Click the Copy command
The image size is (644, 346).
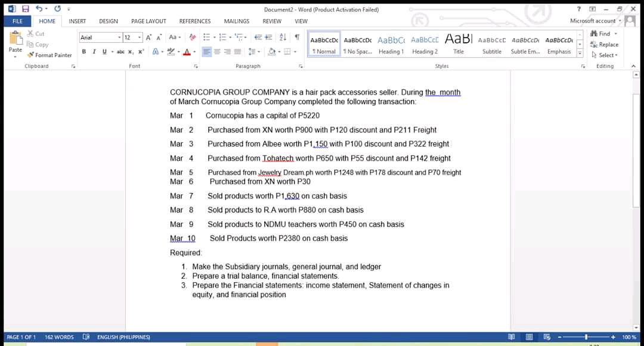[38, 44]
